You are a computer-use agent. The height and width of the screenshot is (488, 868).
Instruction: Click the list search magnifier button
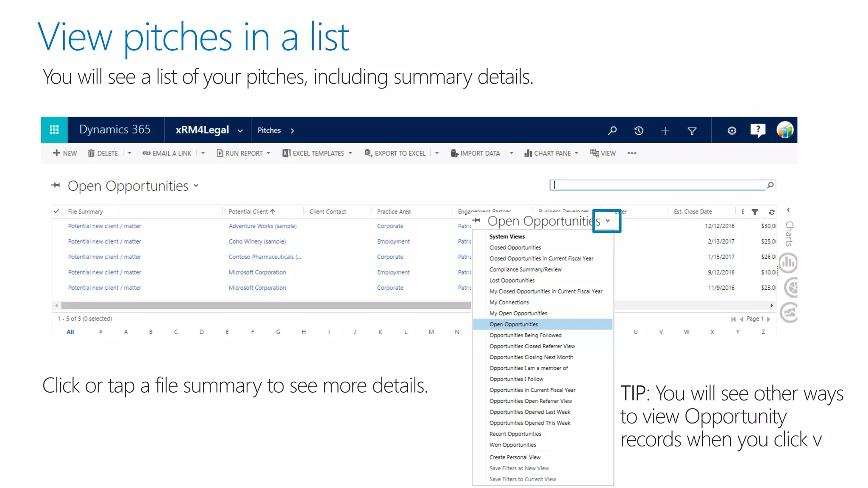pos(771,185)
